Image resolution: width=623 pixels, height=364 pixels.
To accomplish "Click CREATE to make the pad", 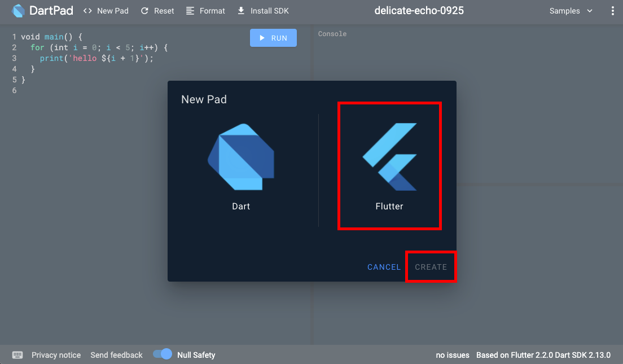I will [431, 267].
